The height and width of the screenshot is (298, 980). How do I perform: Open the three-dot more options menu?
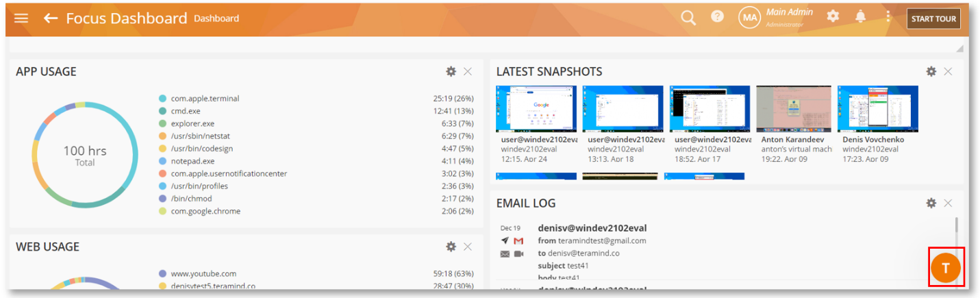(888, 16)
